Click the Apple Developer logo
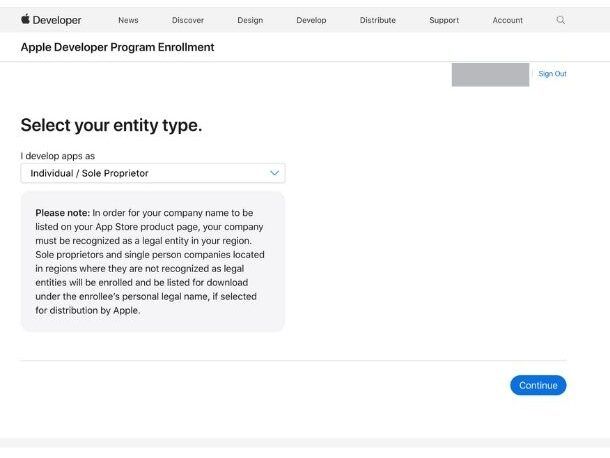The image size is (610, 458). point(51,20)
